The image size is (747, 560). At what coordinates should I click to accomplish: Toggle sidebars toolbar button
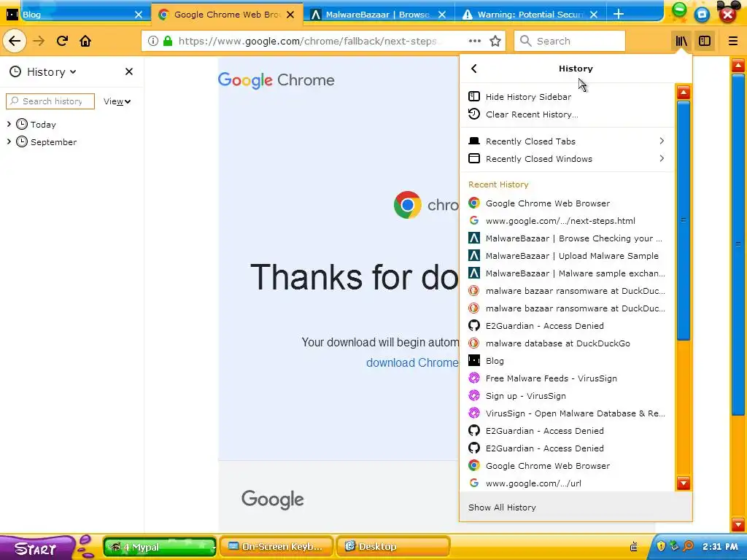(705, 41)
